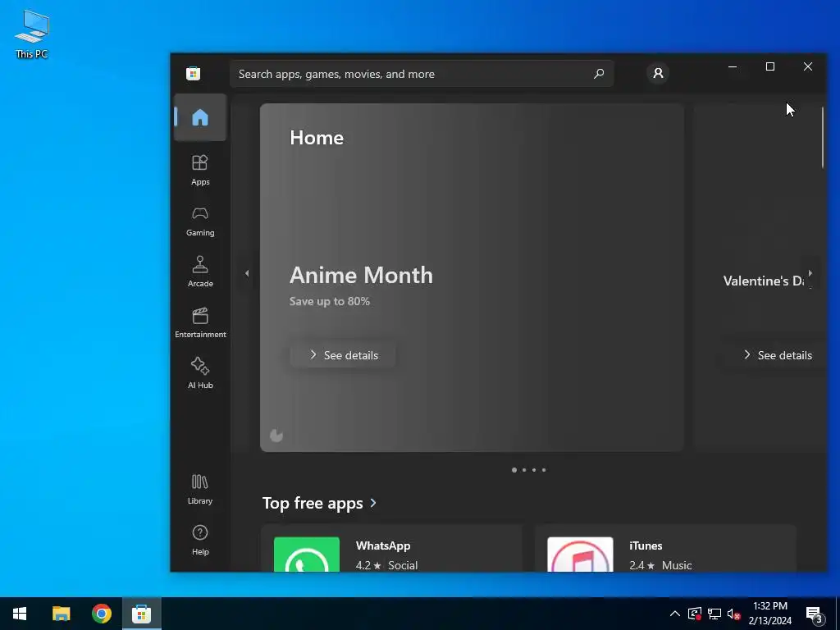Image resolution: width=840 pixels, height=630 pixels.
Task: Open the user account profile icon
Action: [658, 73]
